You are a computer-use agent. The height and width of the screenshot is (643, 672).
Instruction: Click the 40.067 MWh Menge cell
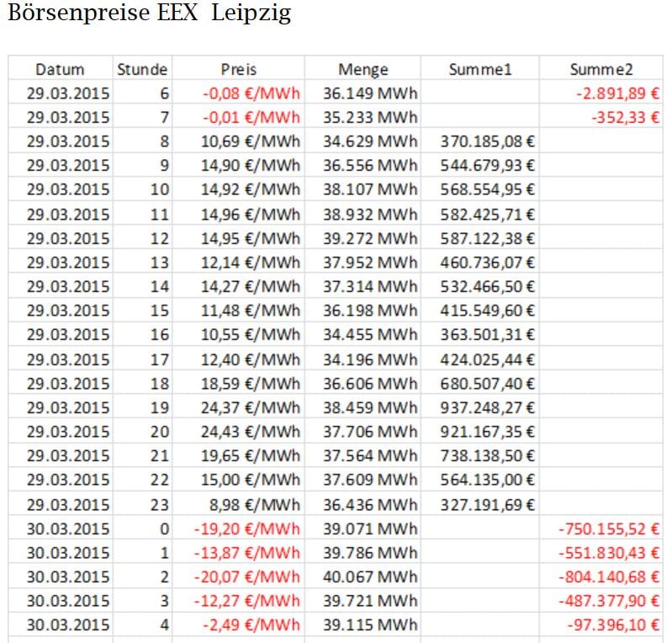370,577
